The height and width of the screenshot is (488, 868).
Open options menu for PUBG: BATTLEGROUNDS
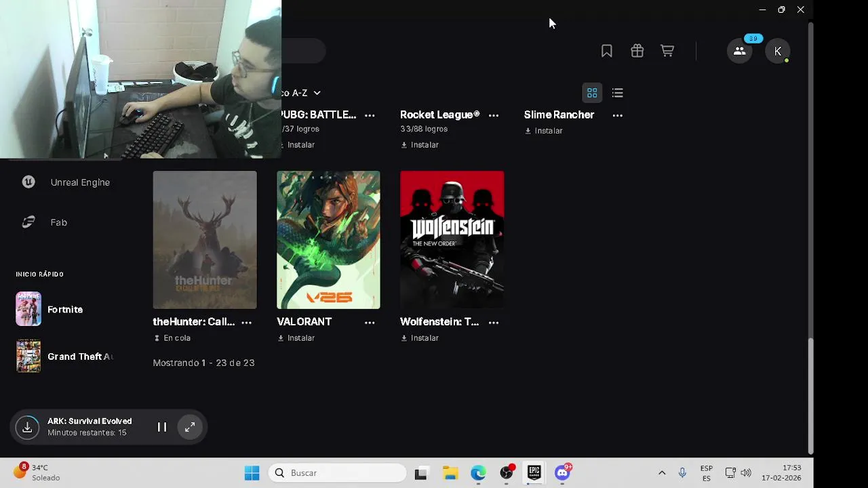370,115
